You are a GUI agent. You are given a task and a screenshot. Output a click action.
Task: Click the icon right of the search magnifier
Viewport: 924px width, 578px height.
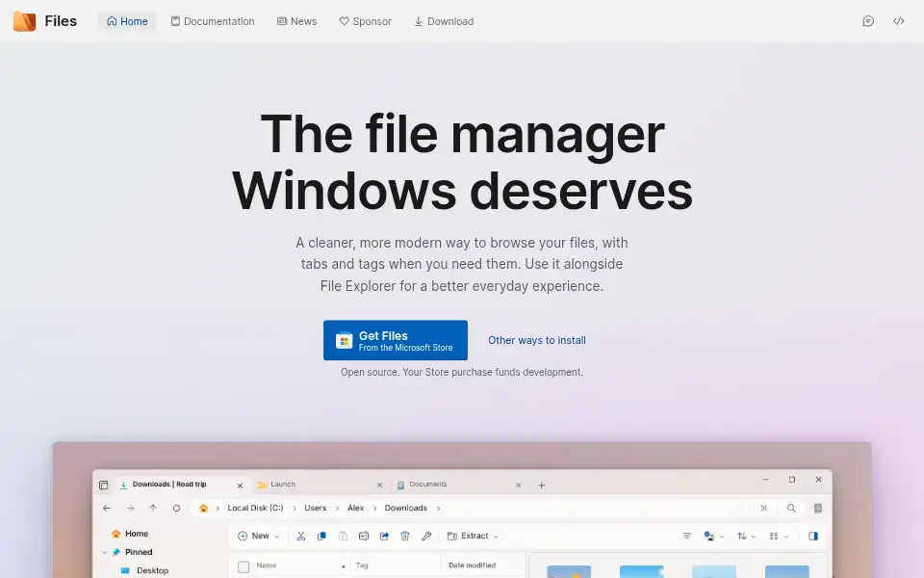(x=818, y=508)
